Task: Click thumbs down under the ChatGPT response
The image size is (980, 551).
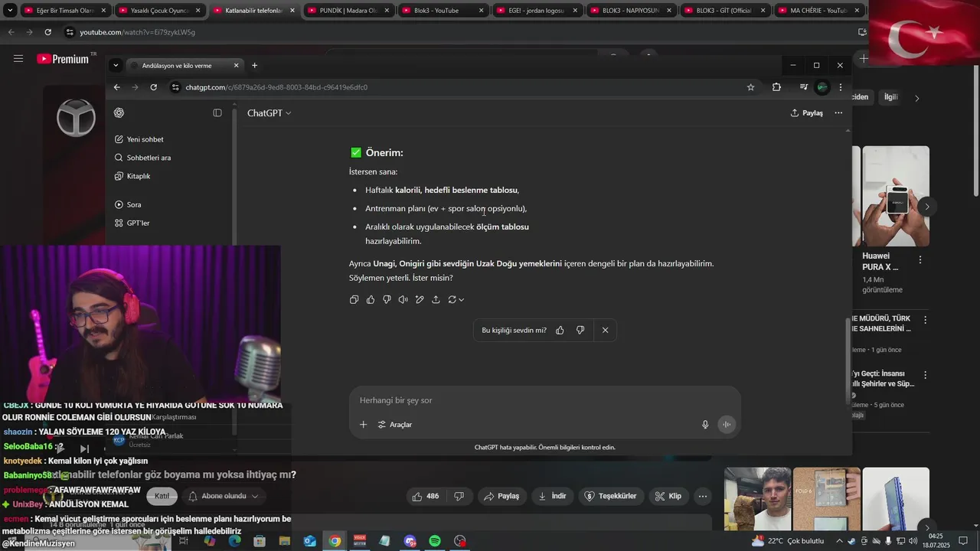Action: (387, 299)
